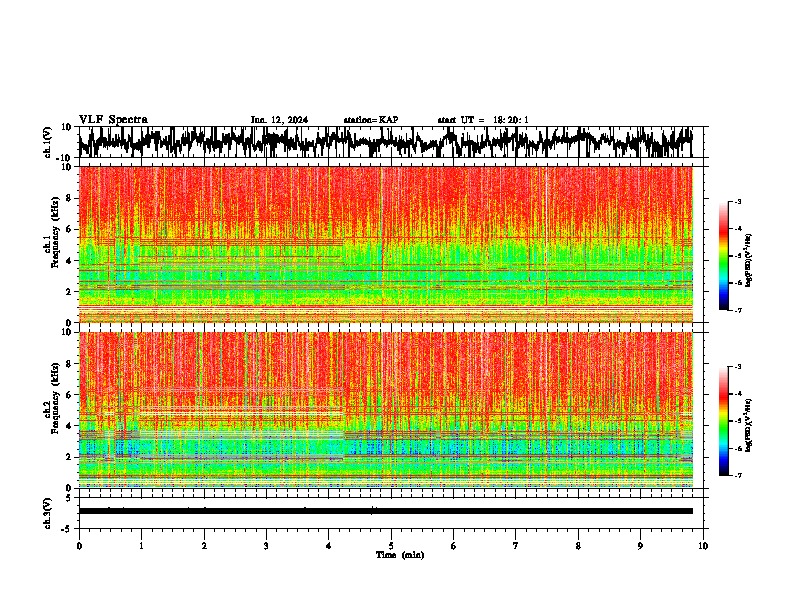792x612 pixels.
Task: Click the "8" kHz tick on ch.2 frequency axis
Action: [70, 364]
